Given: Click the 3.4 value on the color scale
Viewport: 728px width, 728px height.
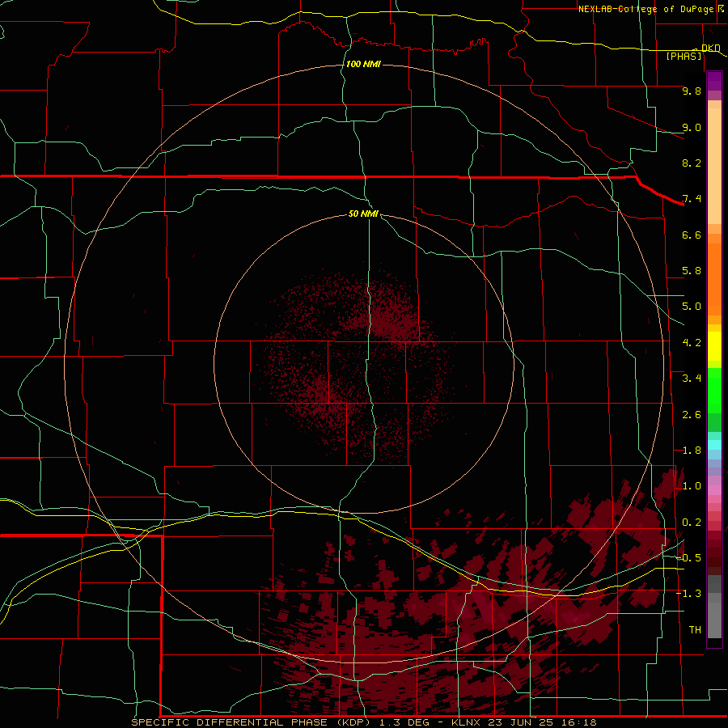Looking at the screenshot, I should click(x=692, y=379).
